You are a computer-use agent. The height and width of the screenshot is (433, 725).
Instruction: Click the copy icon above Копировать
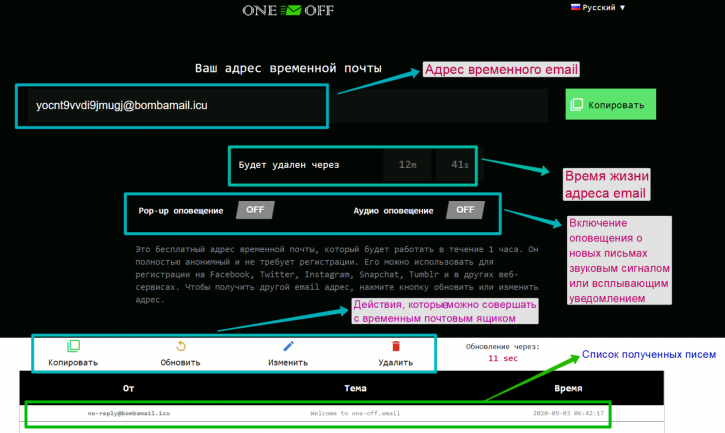tap(73, 346)
